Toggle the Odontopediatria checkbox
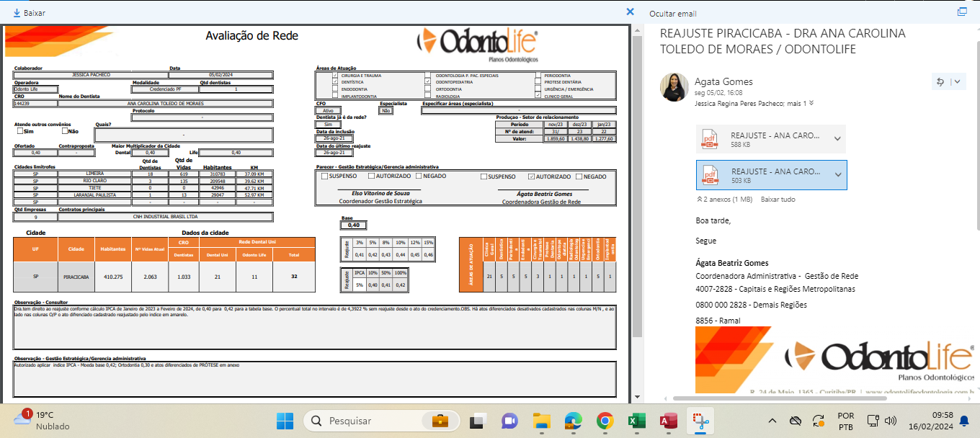 tap(428, 81)
